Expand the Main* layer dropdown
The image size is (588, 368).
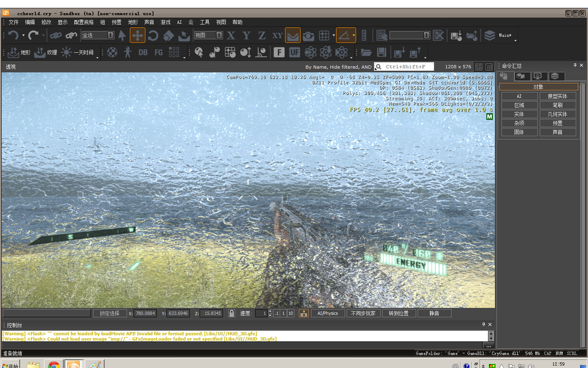pos(515,40)
